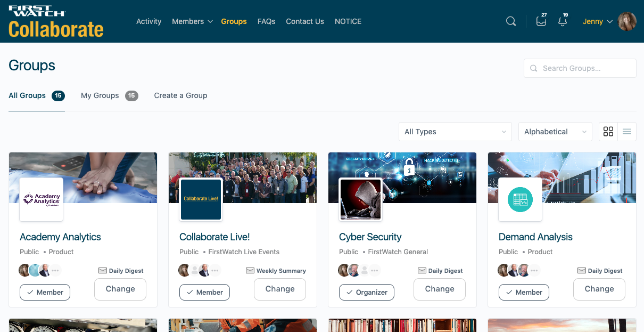The width and height of the screenshot is (644, 332).
Task: Change email setting for Academy Analytics
Action: click(120, 289)
